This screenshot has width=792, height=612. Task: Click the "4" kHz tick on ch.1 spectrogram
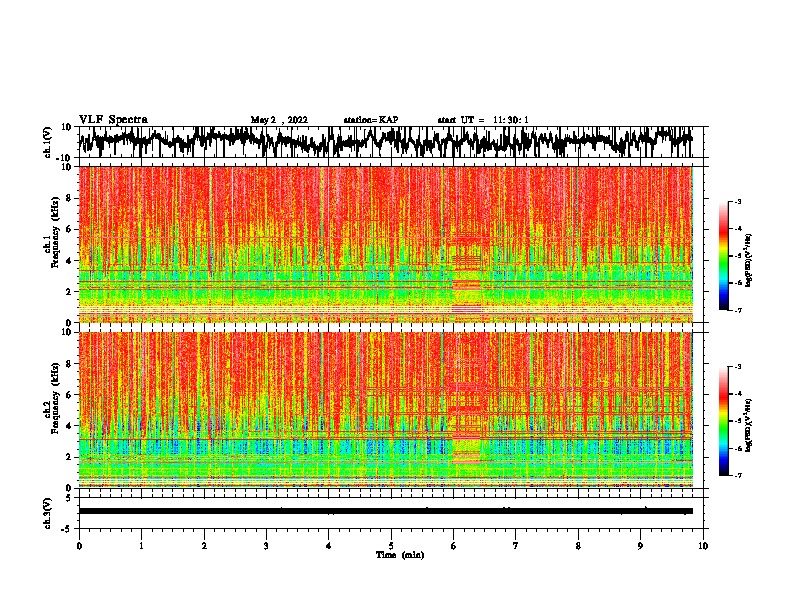(x=69, y=261)
